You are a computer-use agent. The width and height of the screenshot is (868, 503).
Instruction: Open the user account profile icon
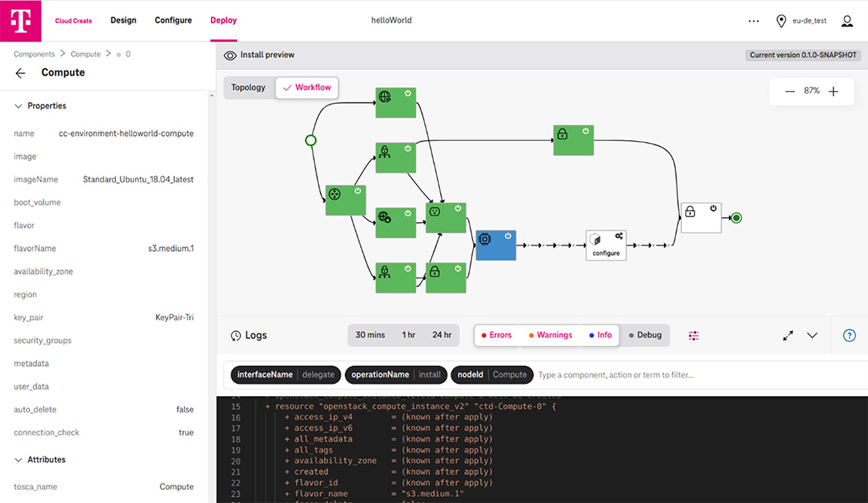[x=847, y=21]
